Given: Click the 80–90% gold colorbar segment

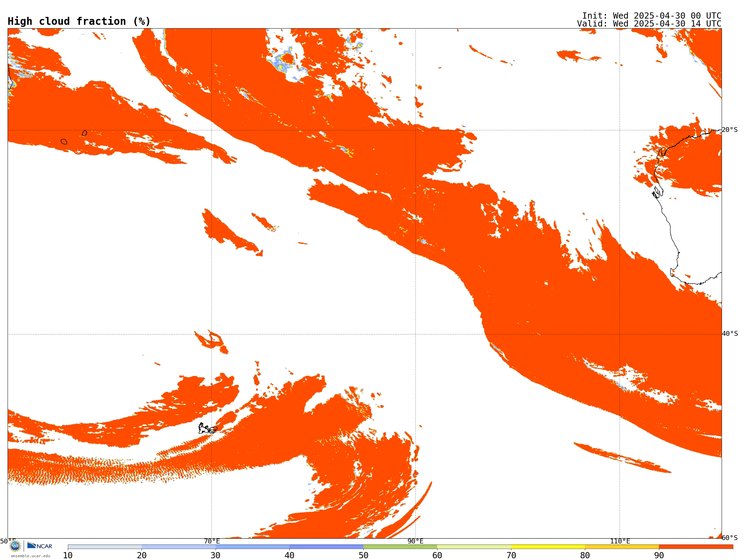Looking at the screenshot, I should 622,547.
